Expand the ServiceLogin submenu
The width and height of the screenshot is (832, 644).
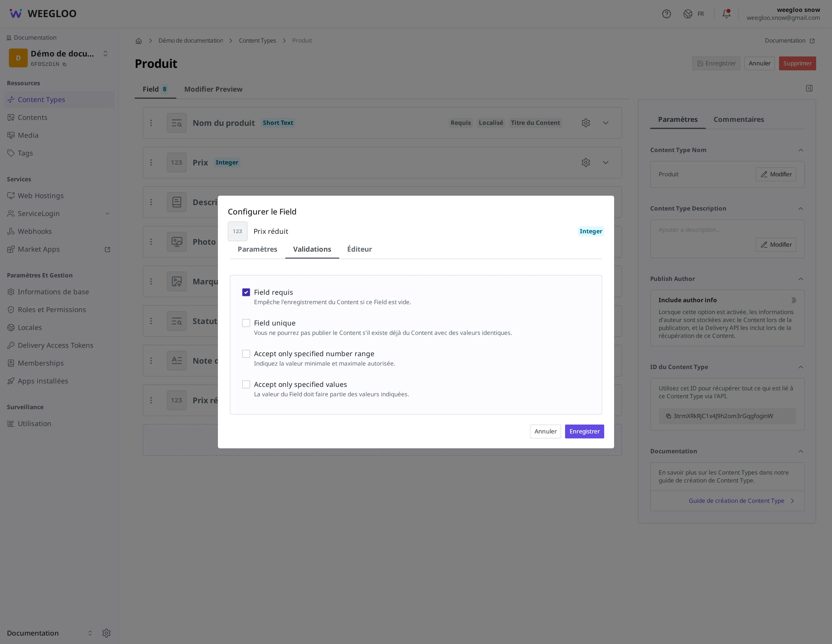point(107,214)
